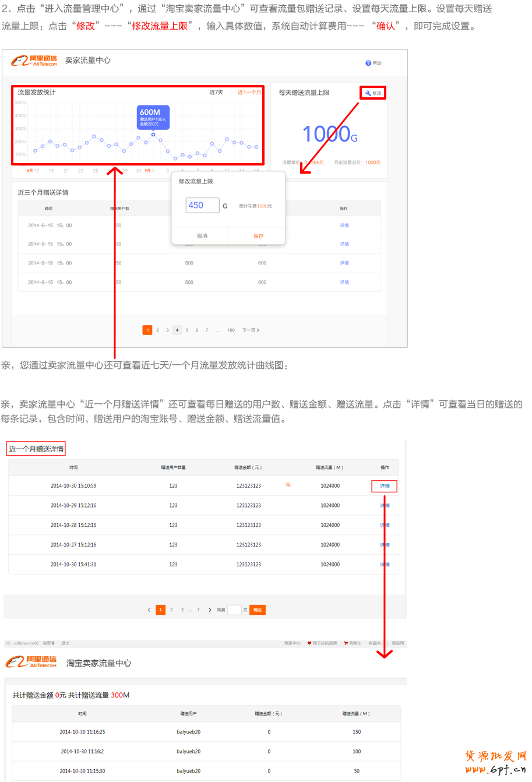Click the Ali Telecom logo in top header

(35, 61)
